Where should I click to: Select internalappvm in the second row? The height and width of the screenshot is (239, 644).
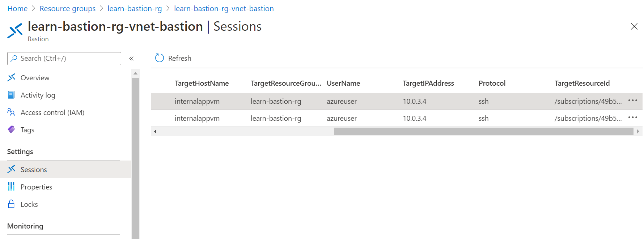(x=197, y=118)
